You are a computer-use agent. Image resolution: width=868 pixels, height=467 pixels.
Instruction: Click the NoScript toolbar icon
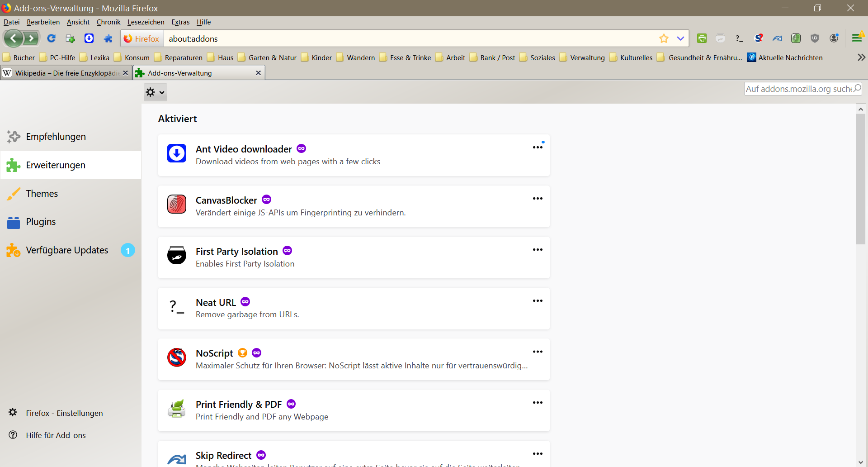pyautogui.click(x=759, y=38)
